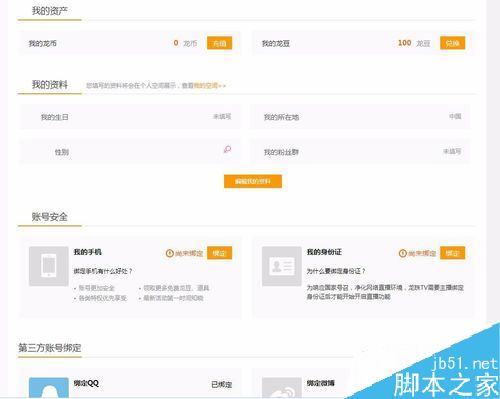500x399 pixels.
Task: Select the 第三方账号绑定 section heading
Action: pyautogui.click(x=50, y=348)
